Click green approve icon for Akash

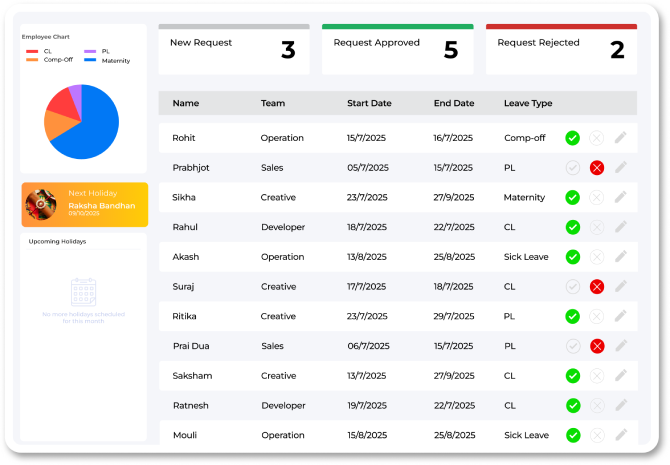click(573, 257)
